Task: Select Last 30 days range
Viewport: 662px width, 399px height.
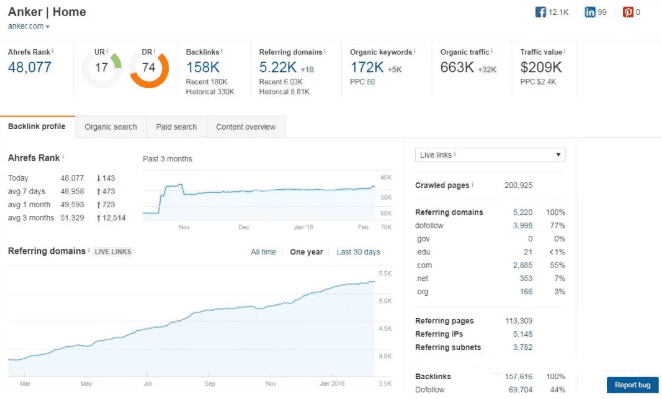Action: (x=358, y=252)
